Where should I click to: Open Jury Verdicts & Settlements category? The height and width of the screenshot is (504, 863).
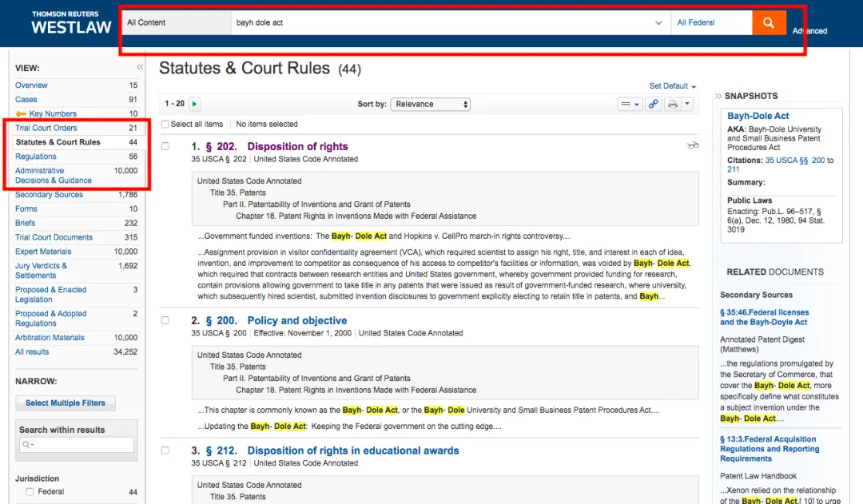tap(42, 271)
